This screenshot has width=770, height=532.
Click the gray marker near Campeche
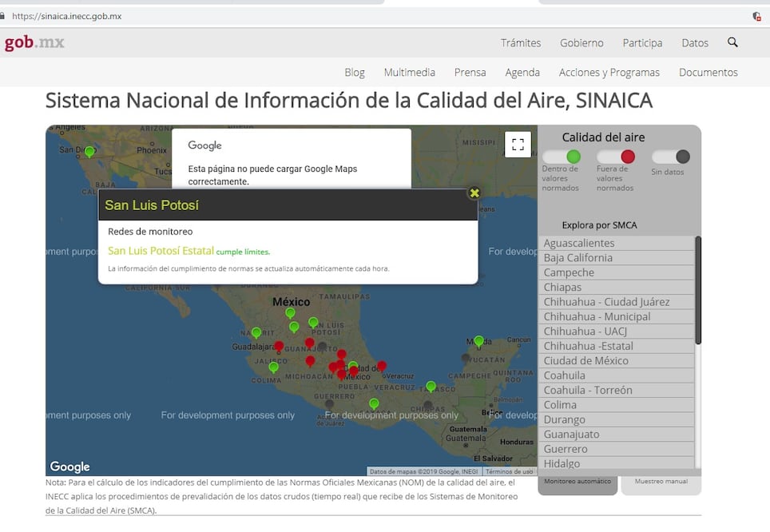coord(466,359)
